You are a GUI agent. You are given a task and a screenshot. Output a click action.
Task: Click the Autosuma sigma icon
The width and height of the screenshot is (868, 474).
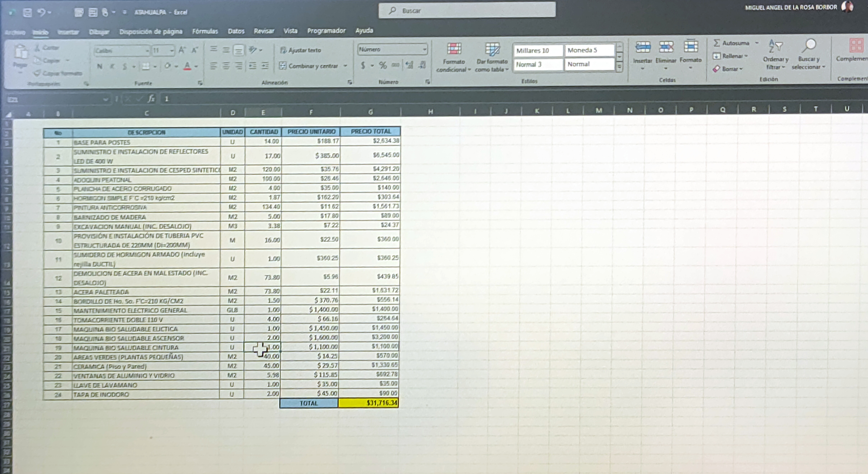717,43
